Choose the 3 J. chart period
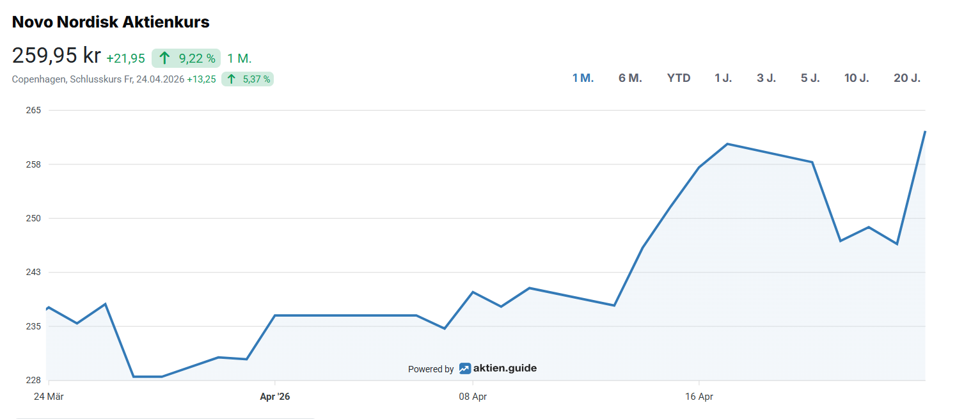Screen dimensions: 980x419 (x=766, y=78)
